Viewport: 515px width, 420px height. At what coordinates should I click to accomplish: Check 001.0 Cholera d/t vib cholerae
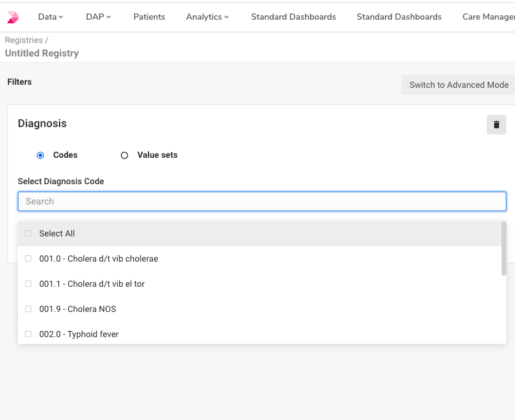[28, 259]
